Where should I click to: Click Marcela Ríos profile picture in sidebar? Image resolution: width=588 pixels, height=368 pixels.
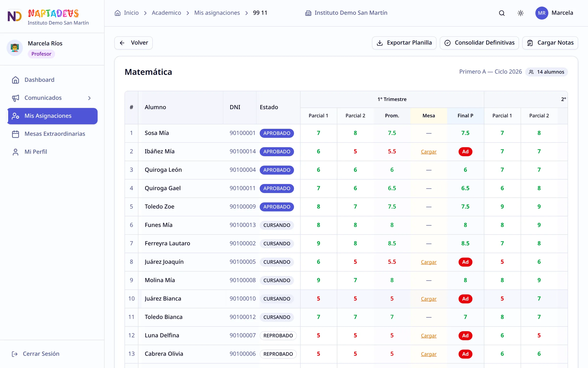pos(15,48)
